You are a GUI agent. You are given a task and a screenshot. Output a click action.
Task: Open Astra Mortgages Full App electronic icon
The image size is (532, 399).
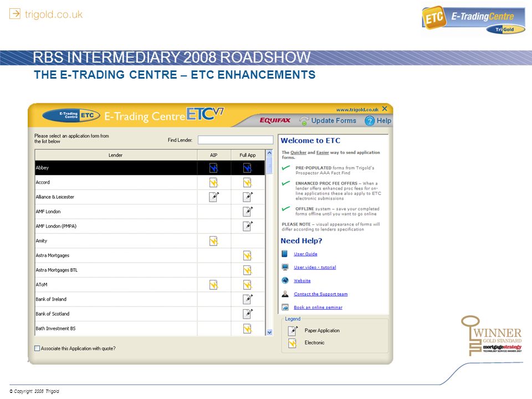pyautogui.click(x=247, y=255)
